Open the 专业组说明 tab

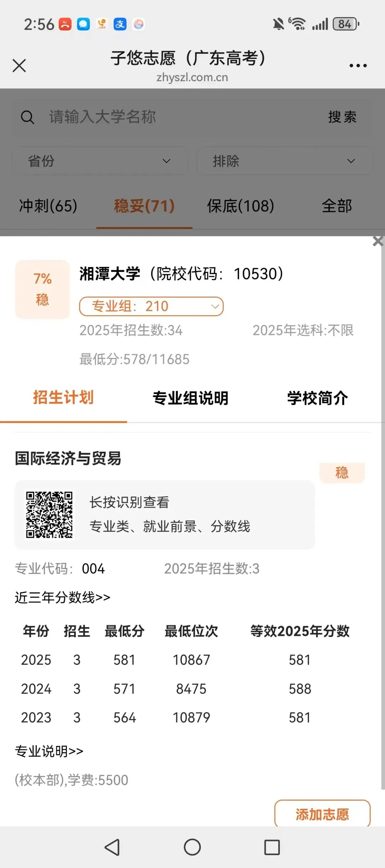[190, 398]
